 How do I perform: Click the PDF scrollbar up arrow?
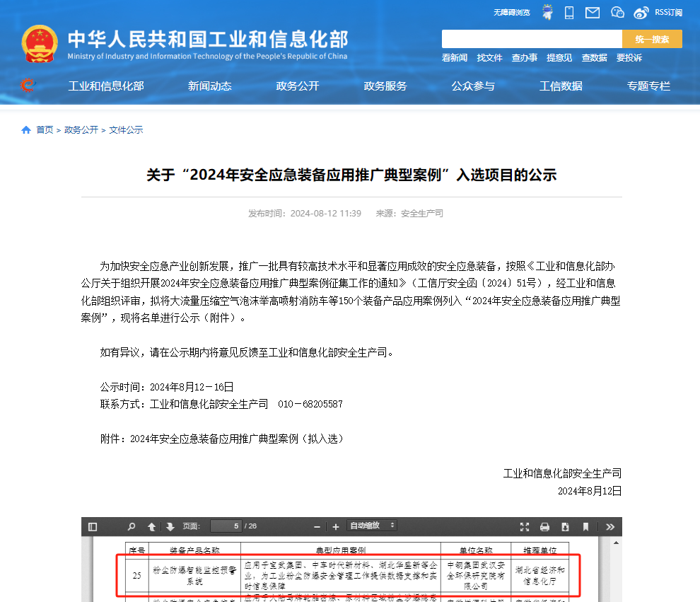[616, 543]
